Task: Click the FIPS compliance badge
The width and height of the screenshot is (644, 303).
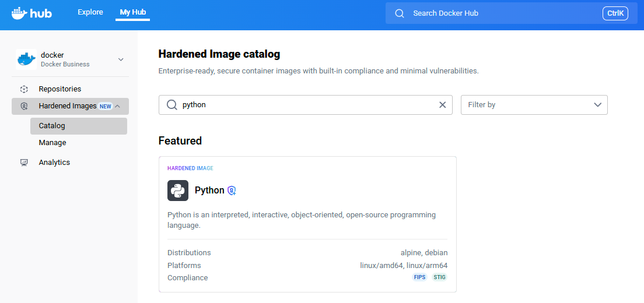Action: pyautogui.click(x=419, y=277)
